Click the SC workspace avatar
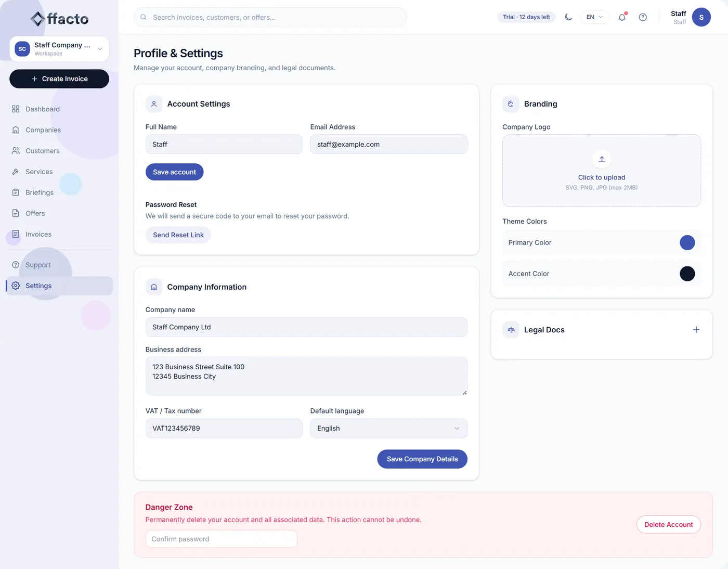Viewport: 728px width, 569px height. click(22, 49)
